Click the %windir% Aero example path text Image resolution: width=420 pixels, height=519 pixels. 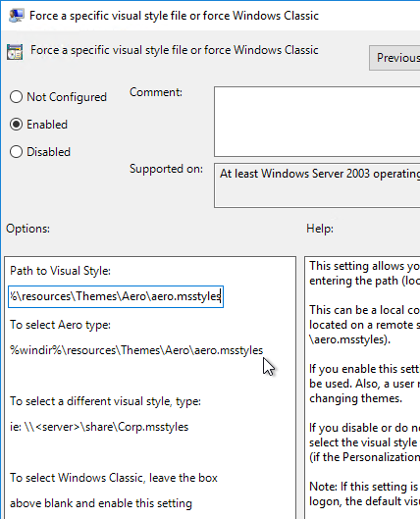[x=136, y=350]
